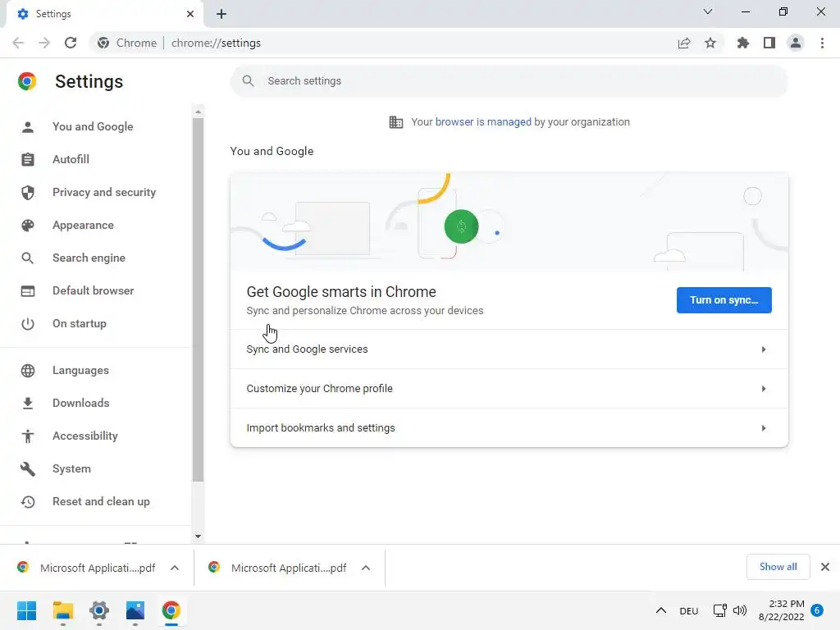Click the System wrench icon
This screenshot has height=630, width=840.
click(28, 468)
